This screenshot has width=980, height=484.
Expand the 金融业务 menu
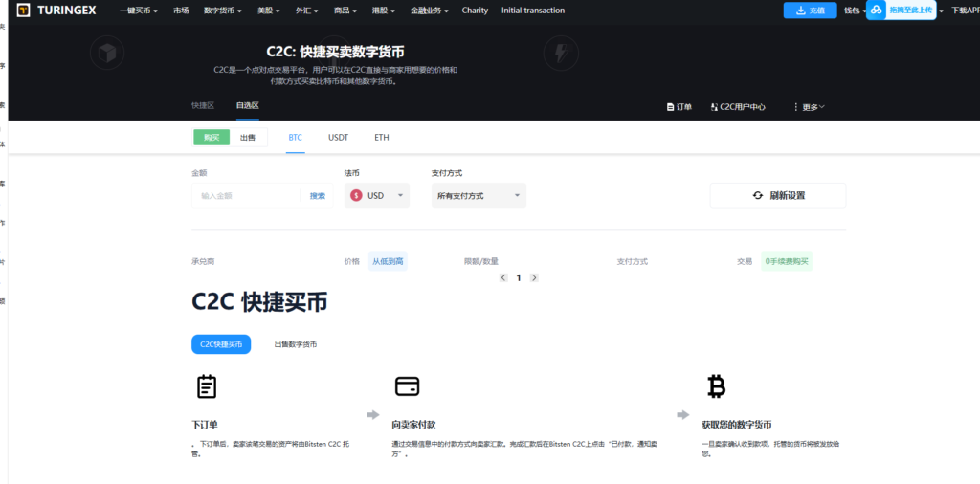pyautogui.click(x=430, y=11)
